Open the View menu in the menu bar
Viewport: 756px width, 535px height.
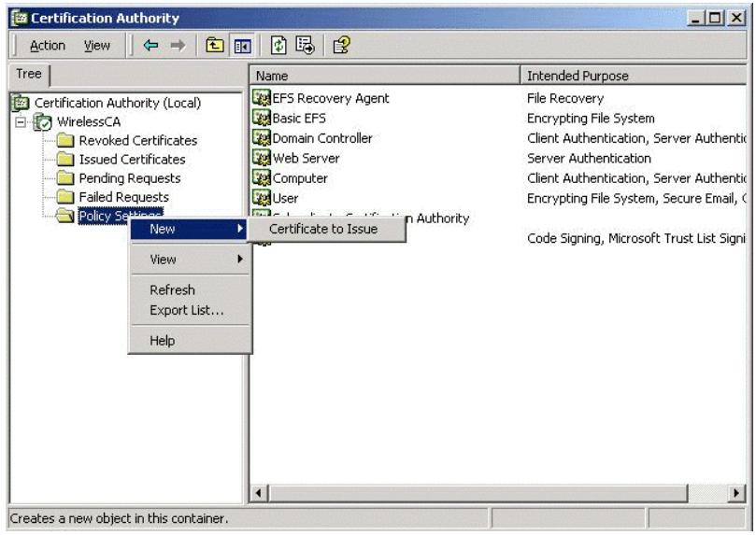pyautogui.click(x=97, y=46)
